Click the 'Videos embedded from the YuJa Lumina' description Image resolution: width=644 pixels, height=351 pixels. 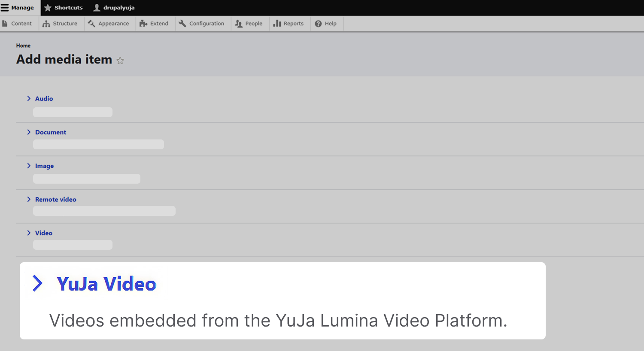(278, 321)
